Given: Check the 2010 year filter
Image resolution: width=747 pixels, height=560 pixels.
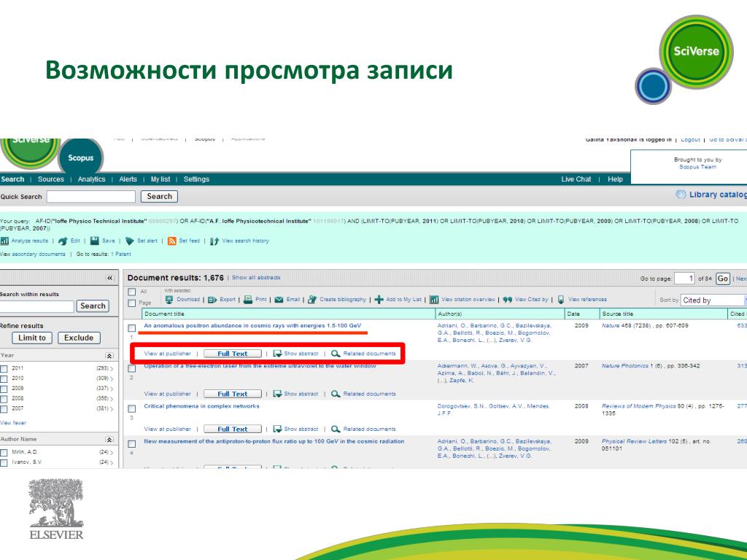Looking at the screenshot, I should pos(4,378).
